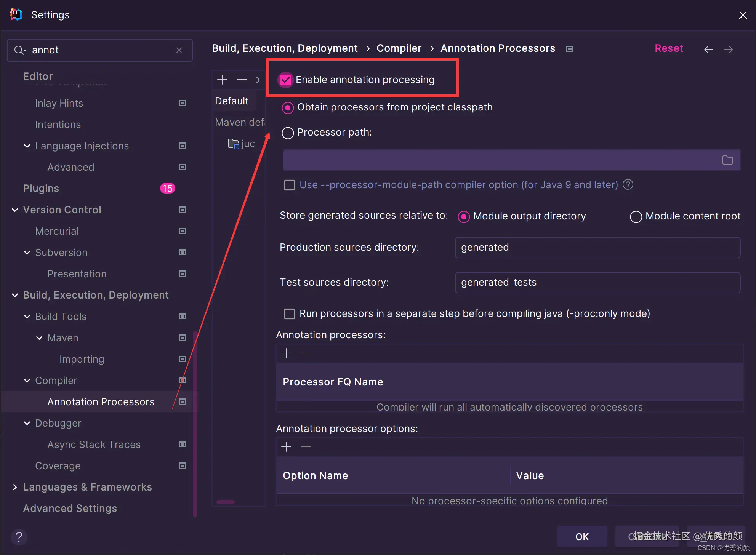This screenshot has width=756, height=555.
Task: Click the OK button
Action: (582, 536)
